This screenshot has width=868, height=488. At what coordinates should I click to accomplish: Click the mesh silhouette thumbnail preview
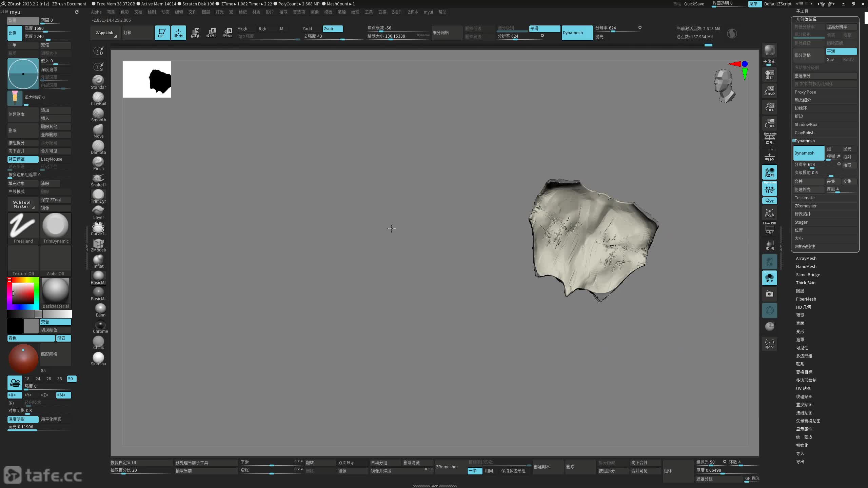(146, 79)
